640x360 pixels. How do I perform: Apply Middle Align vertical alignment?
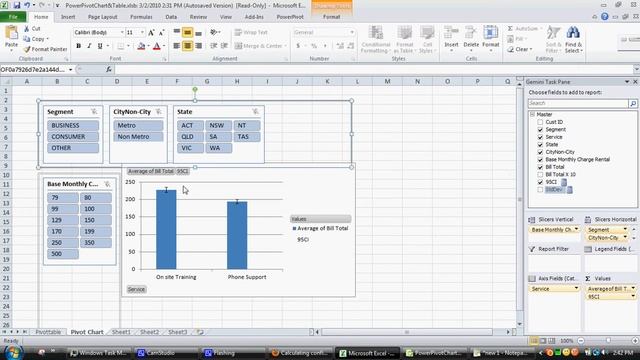coord(187,33)
